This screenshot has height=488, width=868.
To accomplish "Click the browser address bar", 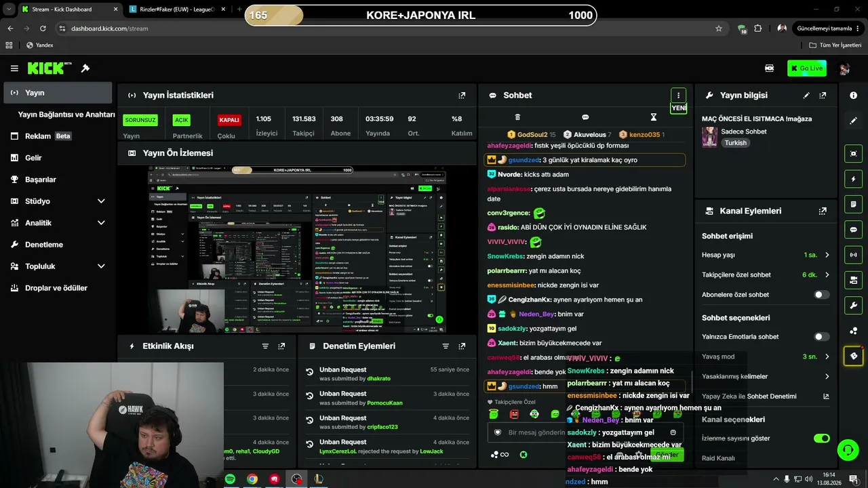I will coord(387,28).
